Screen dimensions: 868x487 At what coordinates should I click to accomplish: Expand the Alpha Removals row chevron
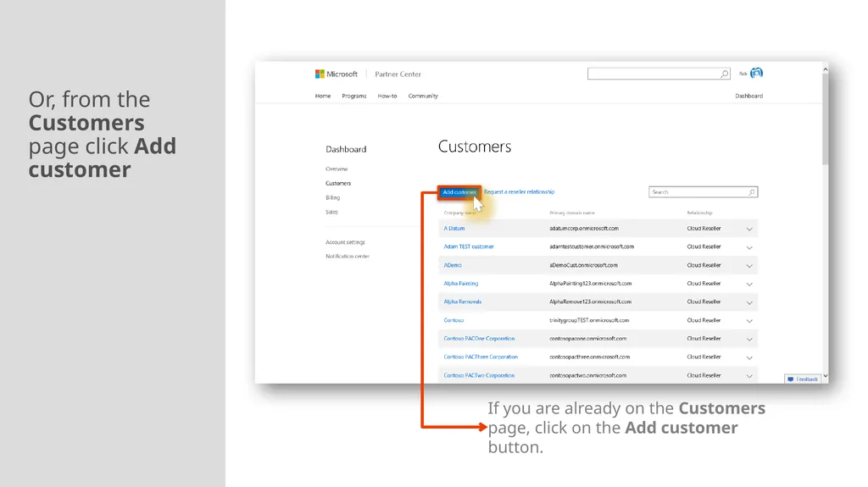tap(749, 302)
